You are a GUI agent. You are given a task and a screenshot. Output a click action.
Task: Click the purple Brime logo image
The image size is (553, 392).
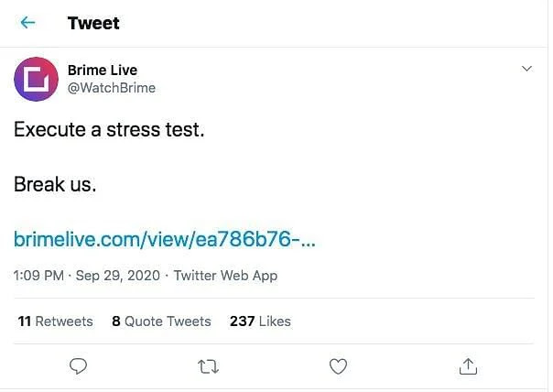(x=37, y=79)
